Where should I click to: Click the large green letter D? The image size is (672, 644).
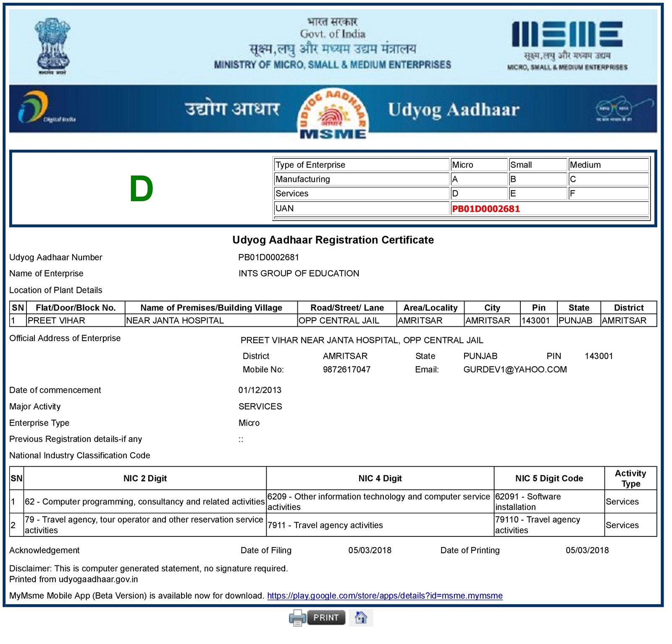(141, 189)
